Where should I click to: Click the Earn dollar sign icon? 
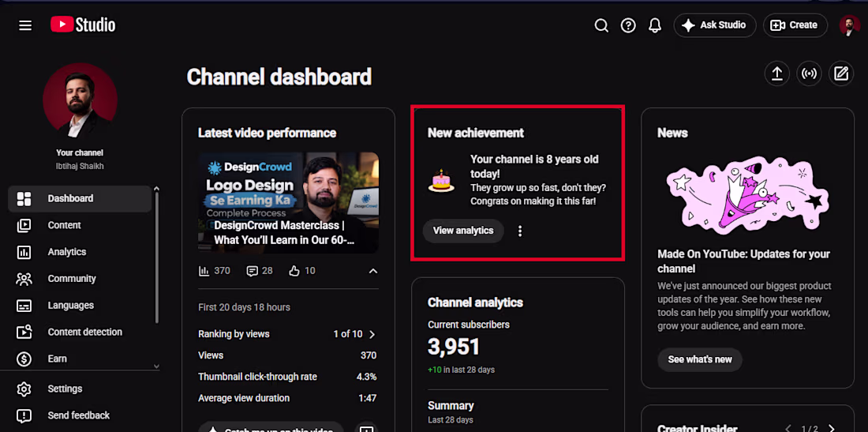click(24, 359)
